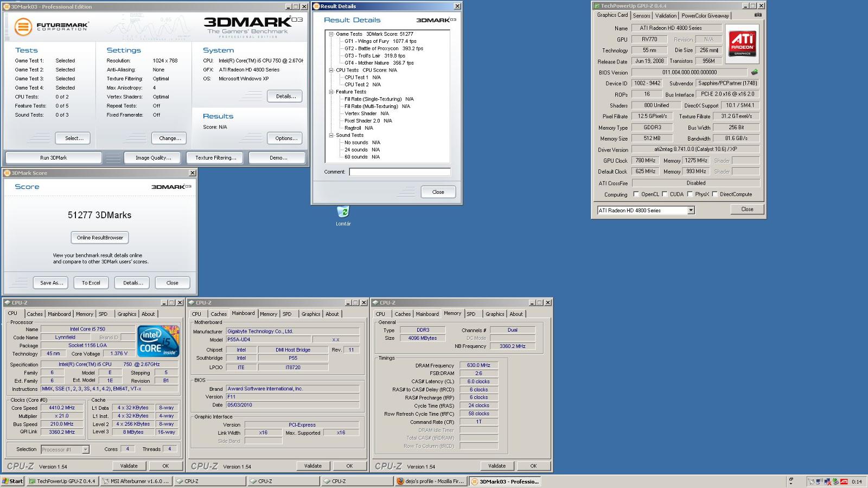Click the BIOS Version field in GPU-Z

coord(690,72)
